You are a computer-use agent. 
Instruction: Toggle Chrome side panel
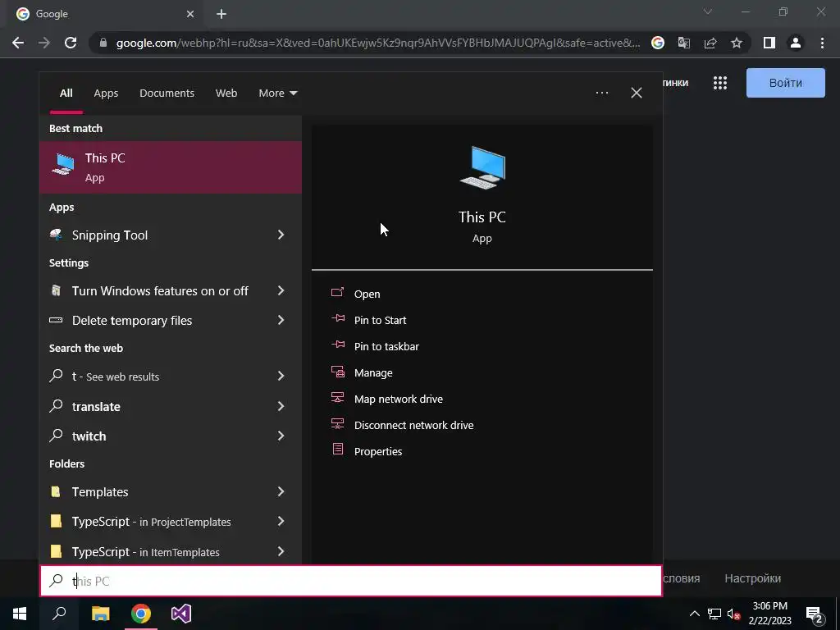[769, 43]
